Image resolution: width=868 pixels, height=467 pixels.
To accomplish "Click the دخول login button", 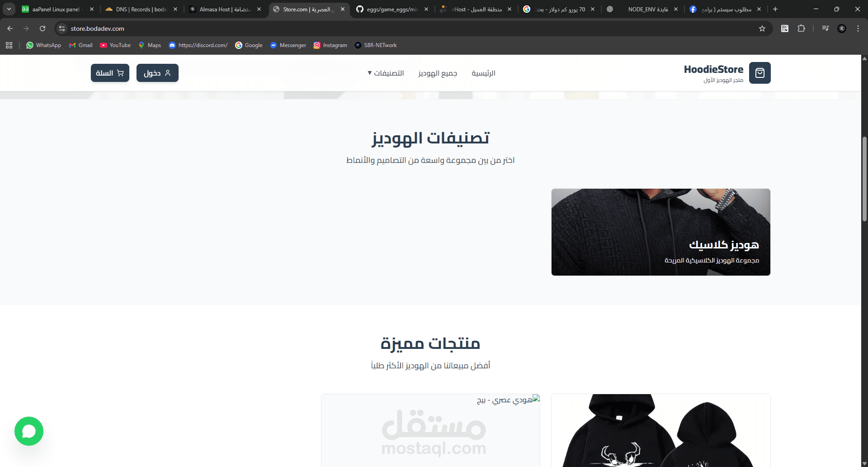I will (157, 73).
